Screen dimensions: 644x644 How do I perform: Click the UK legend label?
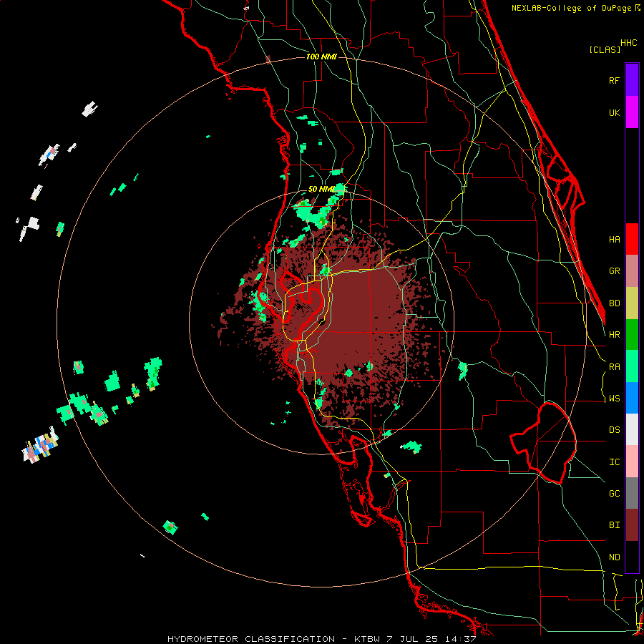[614, 112]
